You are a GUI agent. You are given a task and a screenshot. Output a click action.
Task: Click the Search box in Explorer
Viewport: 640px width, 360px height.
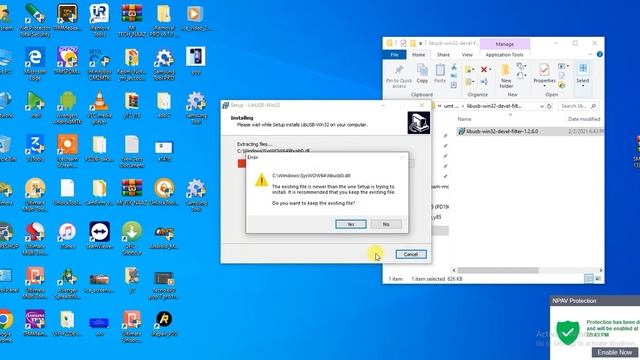pos(578,106)
